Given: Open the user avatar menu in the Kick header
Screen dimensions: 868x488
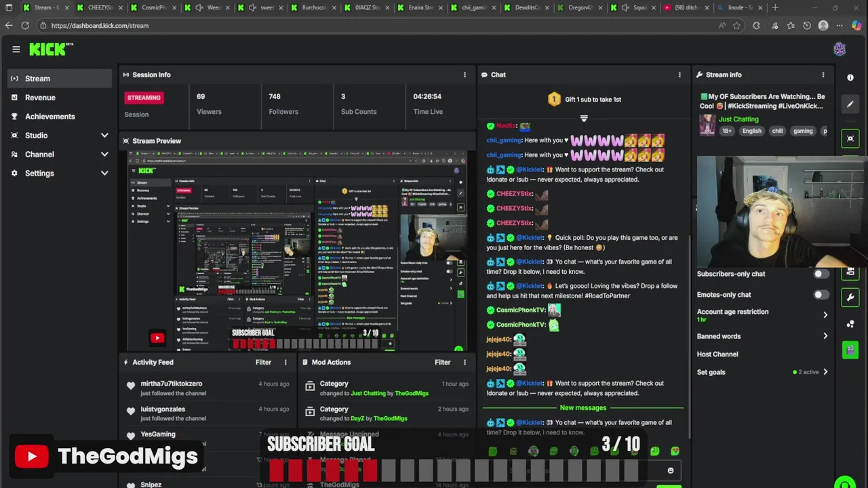Looking at the screenshot, I should [840, 49].
